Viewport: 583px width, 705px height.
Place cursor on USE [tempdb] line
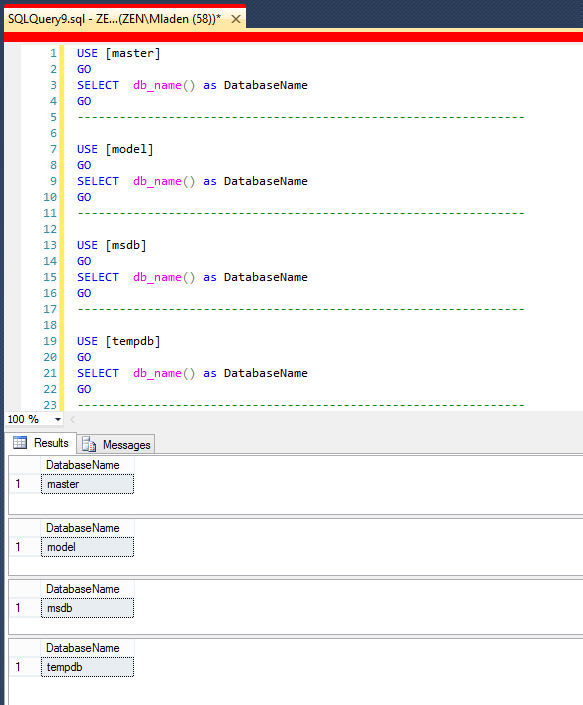(x=119, y=341)
